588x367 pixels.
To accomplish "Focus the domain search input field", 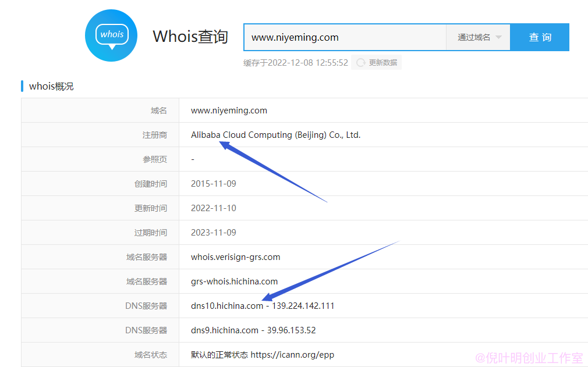I will [345, 37].
